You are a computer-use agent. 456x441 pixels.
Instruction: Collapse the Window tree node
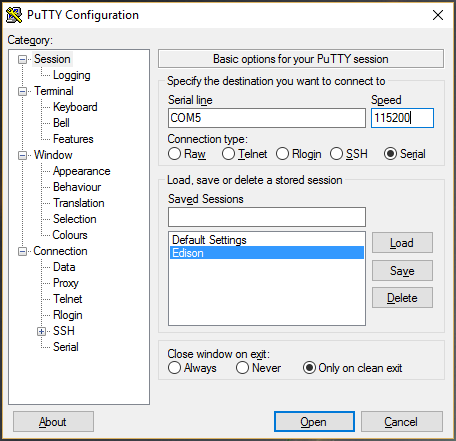(22, 155)
